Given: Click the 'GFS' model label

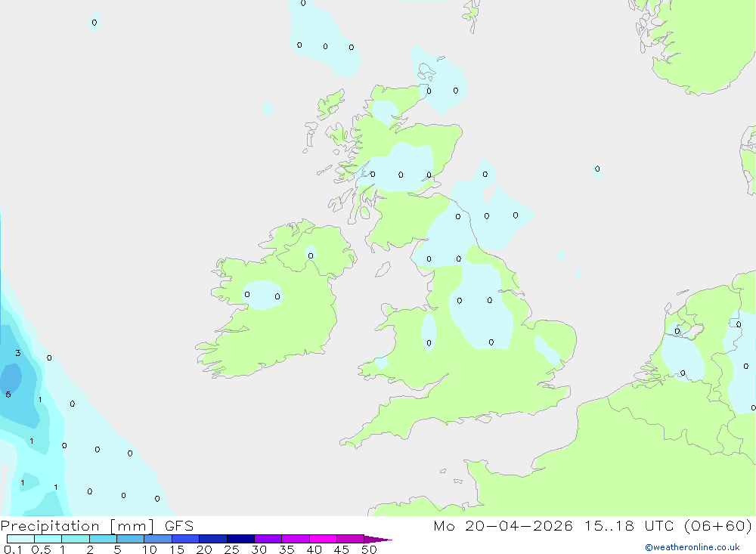Looking at the screenshot, I should point(179,525).
